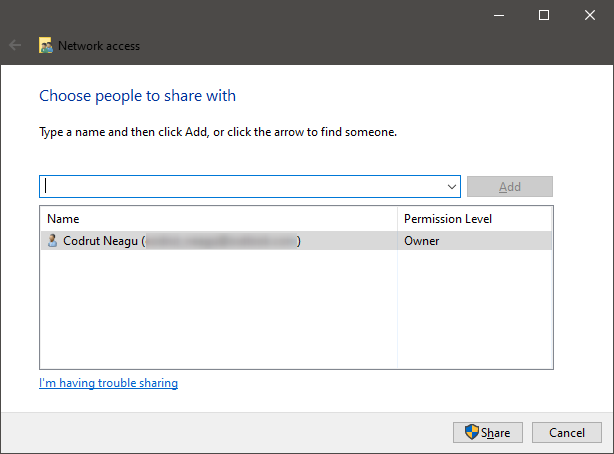
Task: Minimize the Network access window
Action: coord(498,15)
